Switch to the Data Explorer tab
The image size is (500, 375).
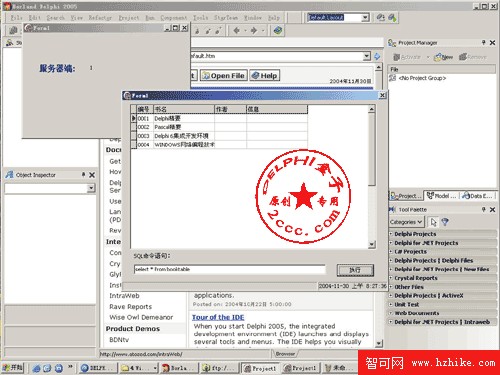tap(478, 196)
